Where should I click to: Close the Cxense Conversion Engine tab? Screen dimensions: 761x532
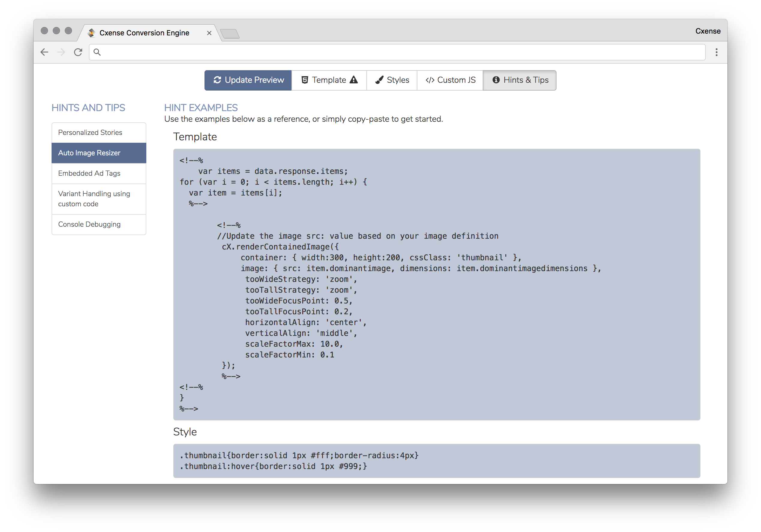click(x=209, y=33)
